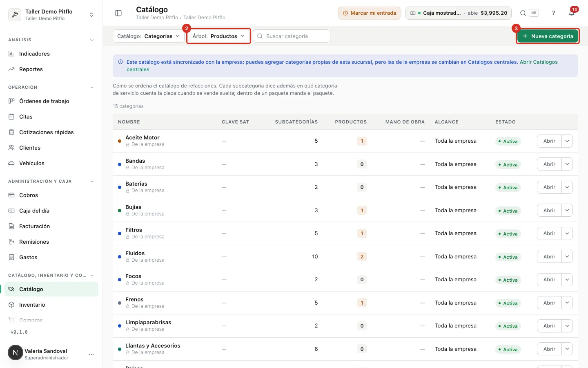Open the Inventario box icon in sidebar
588x368 pixels.
(11, 305)
